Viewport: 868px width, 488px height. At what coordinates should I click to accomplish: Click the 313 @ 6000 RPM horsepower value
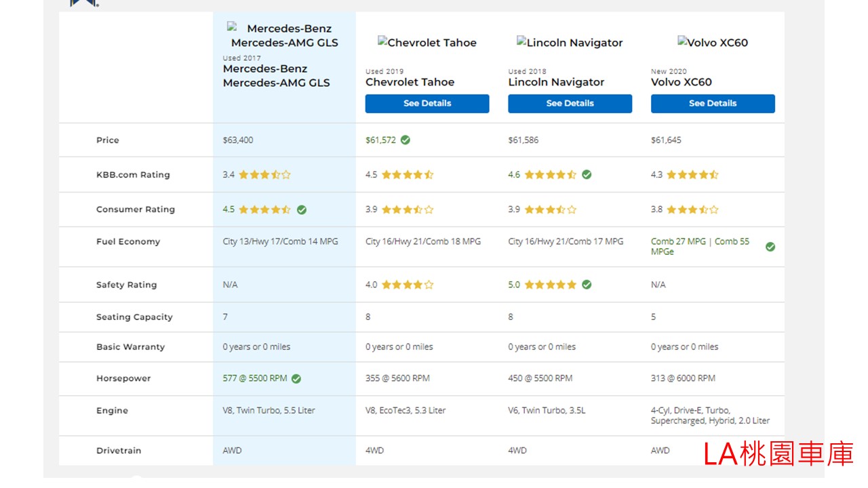pyautogui.click(x=683, y=378)
